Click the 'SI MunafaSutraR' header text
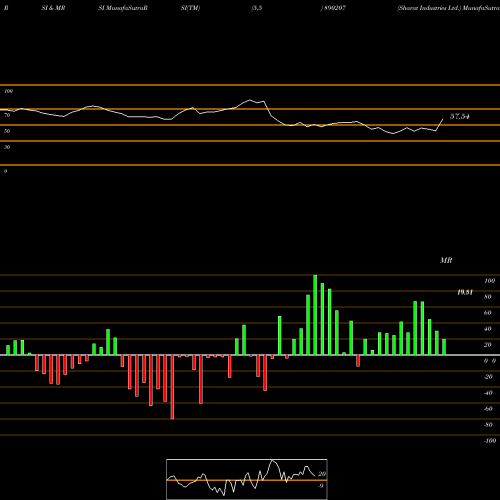Image resolution: width=500 pixels, height=500 pixels. [123, 8]
